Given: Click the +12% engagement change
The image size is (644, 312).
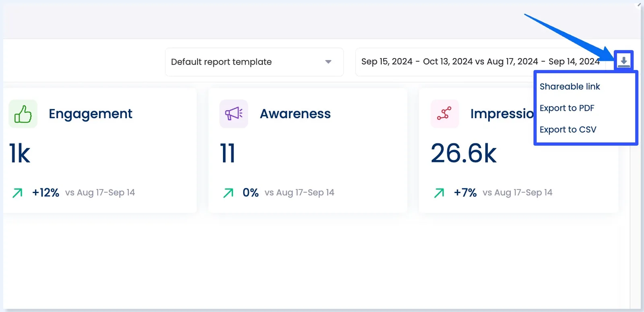Looking at the screenshot, I should (45, 193).
